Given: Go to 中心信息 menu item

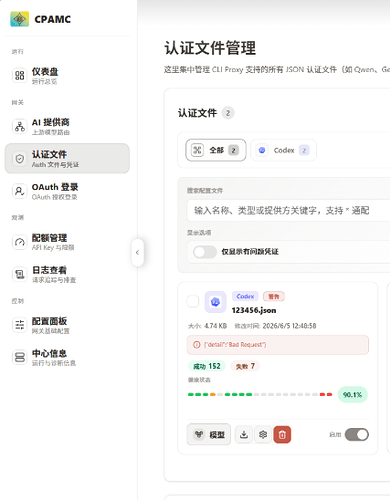Looking at the screenshot, I should pyautogui.click(x=67, y=357).
